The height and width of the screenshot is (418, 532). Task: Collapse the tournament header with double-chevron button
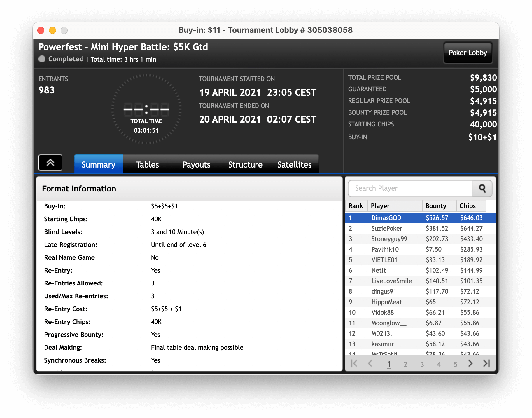50,163
